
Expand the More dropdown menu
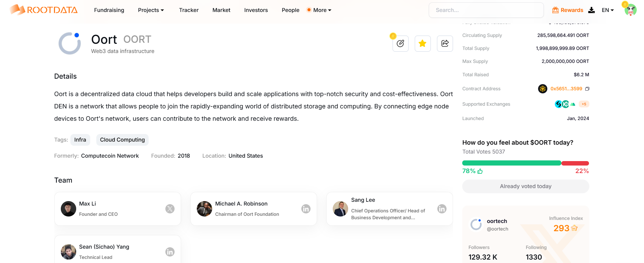(x=322, y=10)
